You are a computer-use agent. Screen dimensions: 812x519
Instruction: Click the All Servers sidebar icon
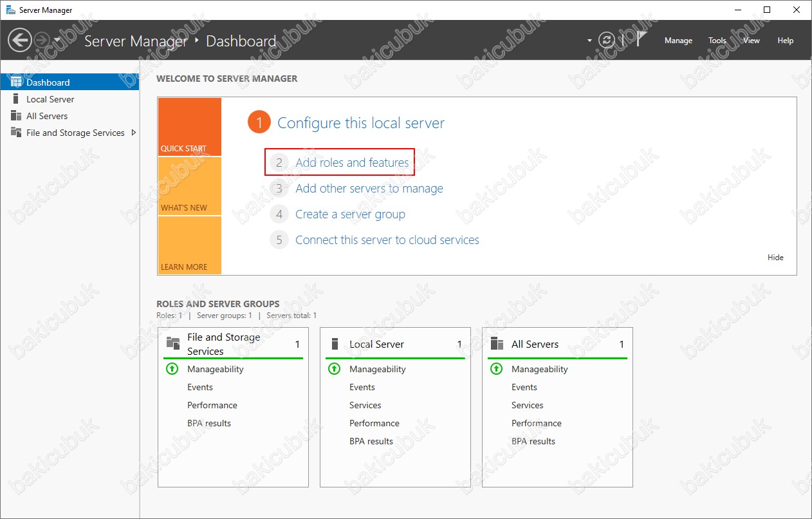point(16,116)
